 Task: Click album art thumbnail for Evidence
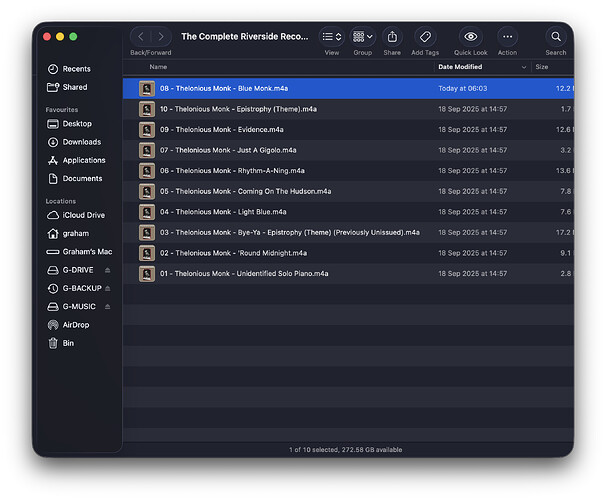(147, 130)
